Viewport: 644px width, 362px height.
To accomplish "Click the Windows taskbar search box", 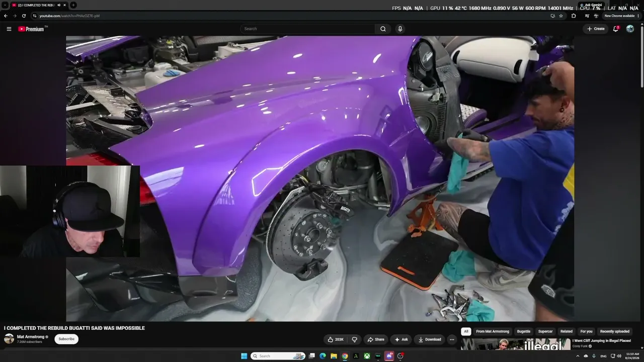I will pos(278,356).
